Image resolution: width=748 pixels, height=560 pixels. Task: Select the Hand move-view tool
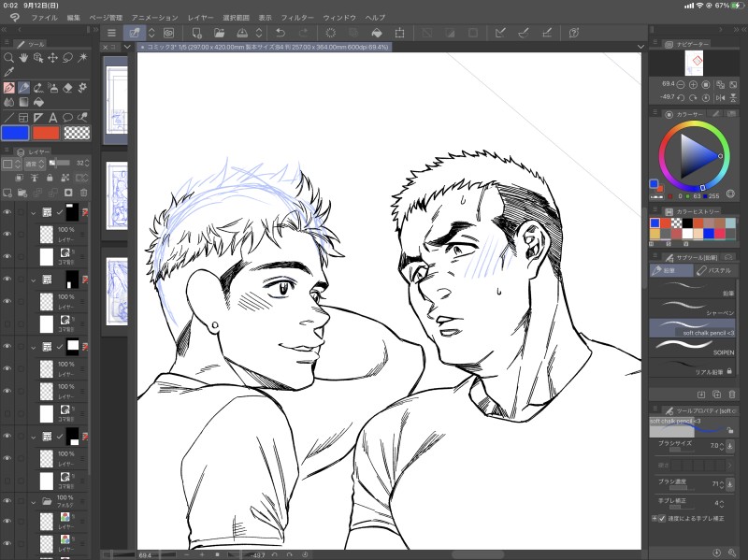[x=23, y=58]
